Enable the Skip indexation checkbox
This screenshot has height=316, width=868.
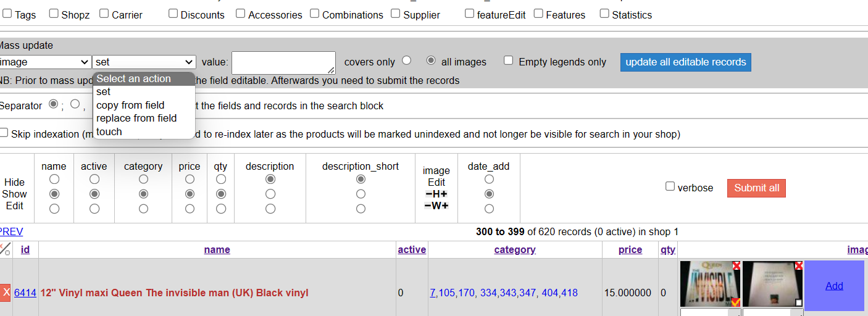pos(4,133)
